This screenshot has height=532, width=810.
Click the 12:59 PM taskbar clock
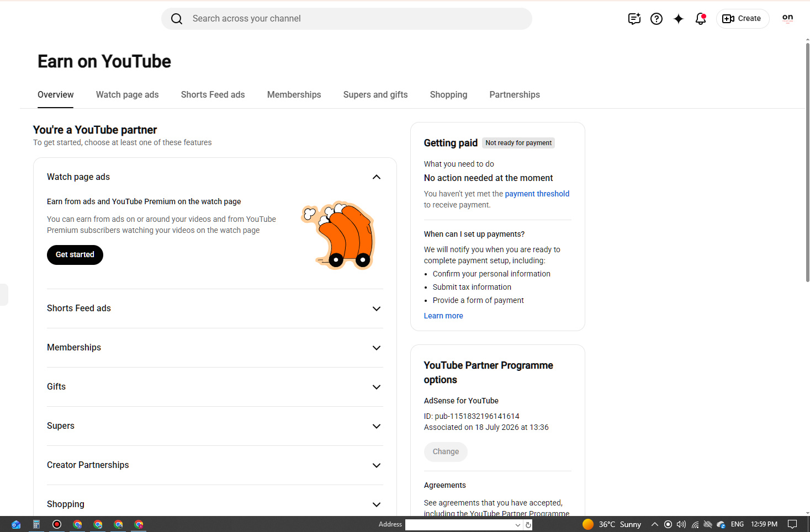tap(764, 524)
